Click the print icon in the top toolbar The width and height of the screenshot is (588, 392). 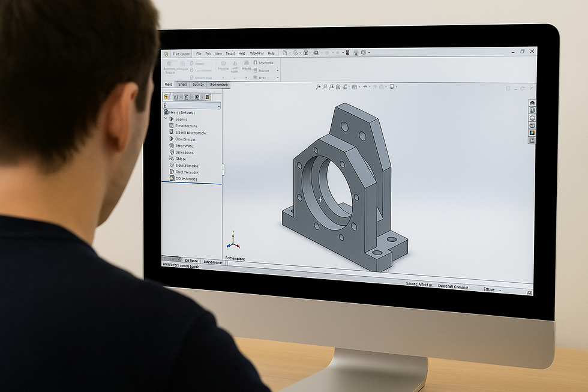355,52
